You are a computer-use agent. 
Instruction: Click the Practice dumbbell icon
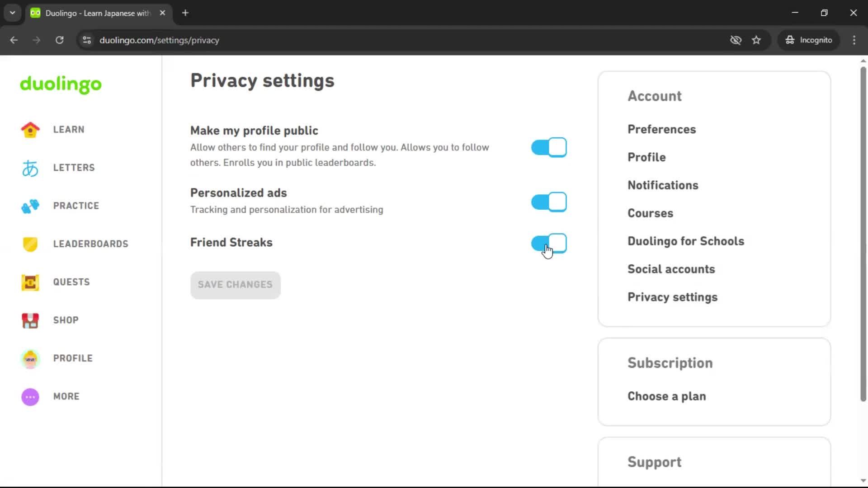pos(29,206)
